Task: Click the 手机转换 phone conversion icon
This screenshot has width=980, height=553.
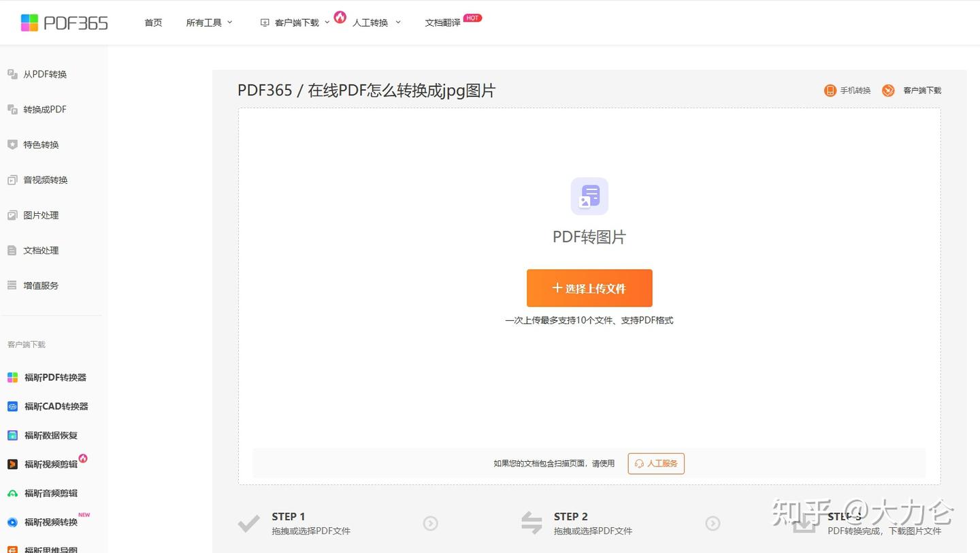Action: click(x=830, y=90)
